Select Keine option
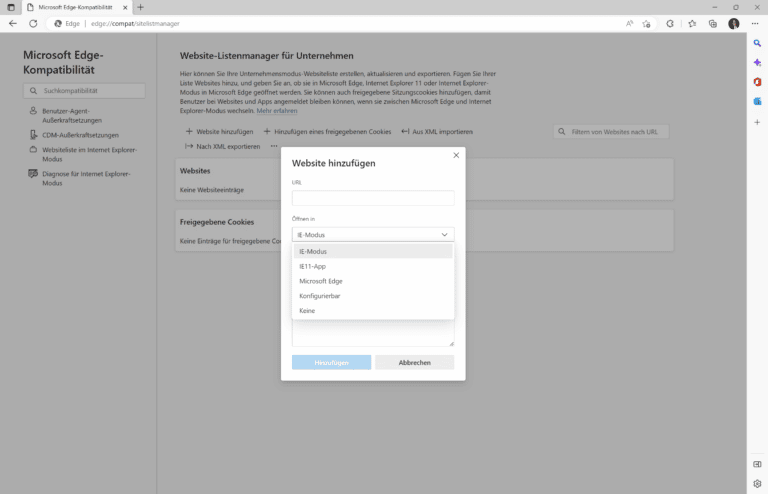Viewport: 768px width, 494px height. [373, 310]
